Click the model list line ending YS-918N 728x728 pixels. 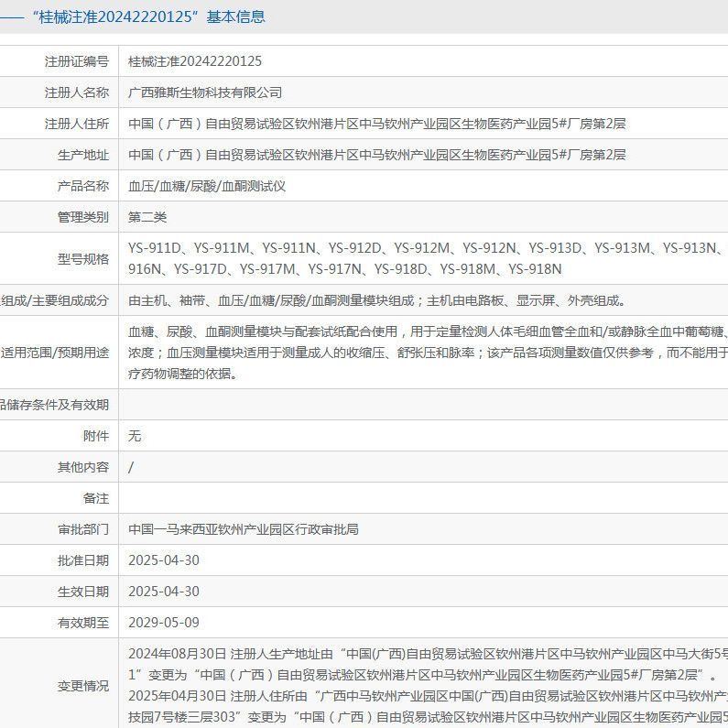[345, 269]
